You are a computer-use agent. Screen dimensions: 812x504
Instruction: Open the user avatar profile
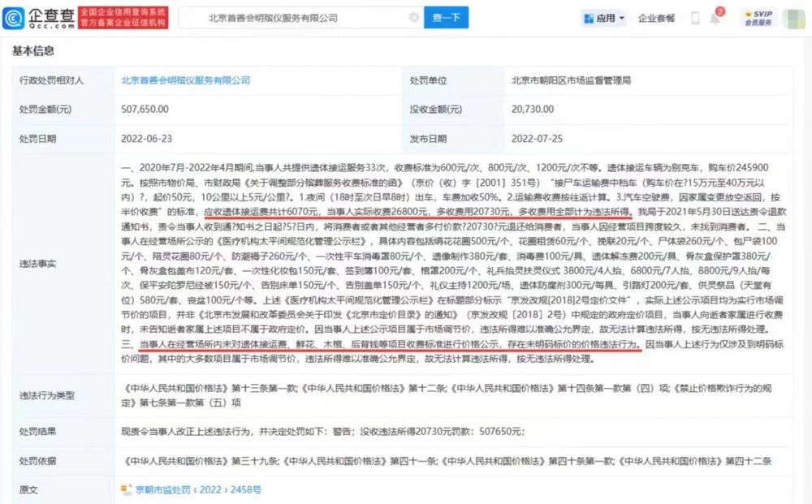[x=793, y=19]
